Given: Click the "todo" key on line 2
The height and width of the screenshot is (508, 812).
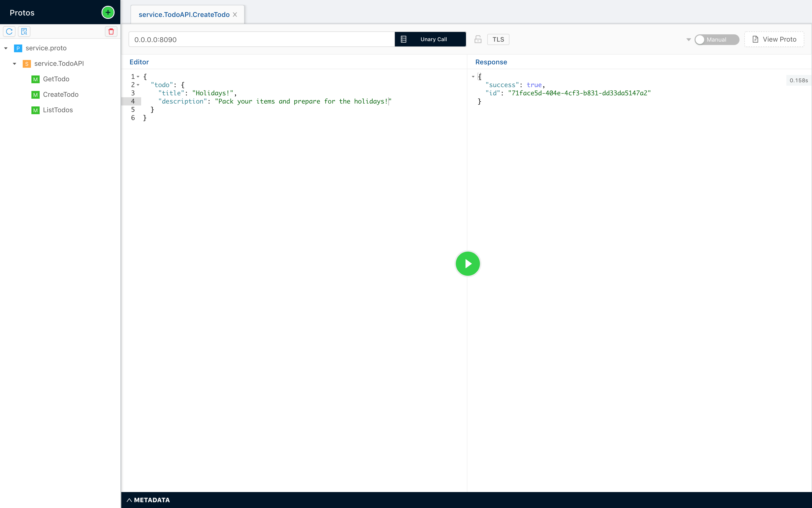Looking at the screenshot, I should (162, 85).
